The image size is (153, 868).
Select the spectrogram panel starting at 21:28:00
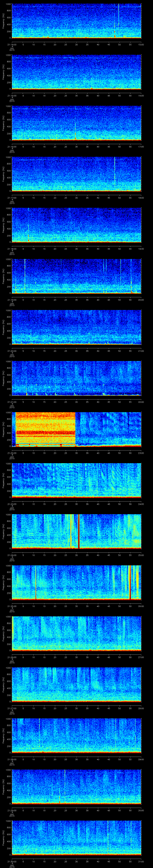[x=76, y=736]
